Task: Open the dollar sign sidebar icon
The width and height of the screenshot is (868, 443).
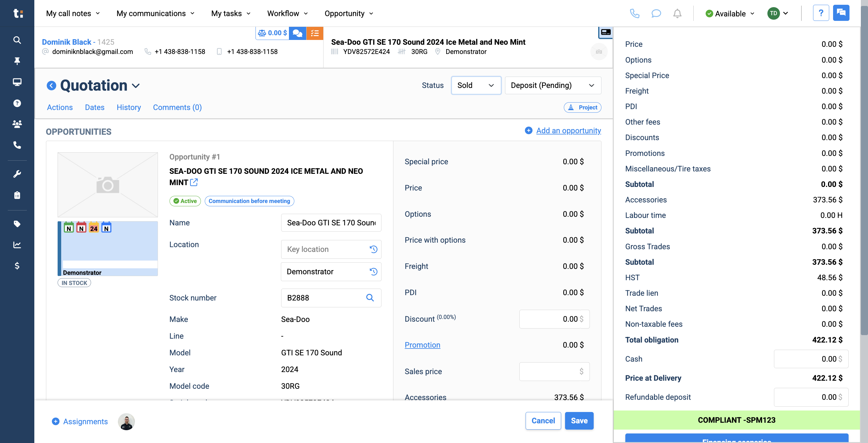Action: (17, 266)
